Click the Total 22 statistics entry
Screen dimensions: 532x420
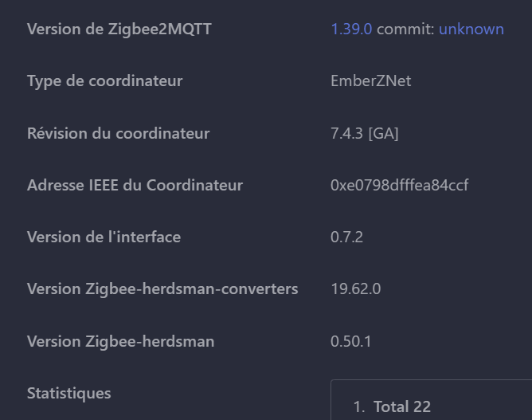coord(402,406)
